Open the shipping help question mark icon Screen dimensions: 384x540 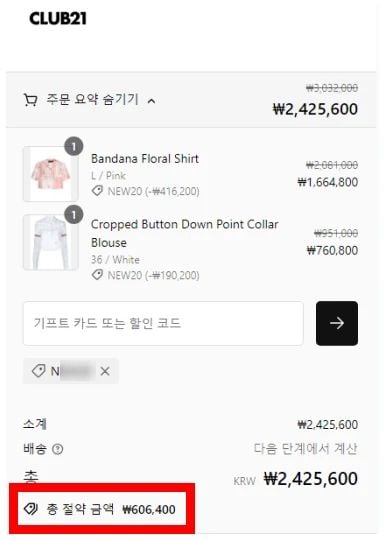[58, 449]
